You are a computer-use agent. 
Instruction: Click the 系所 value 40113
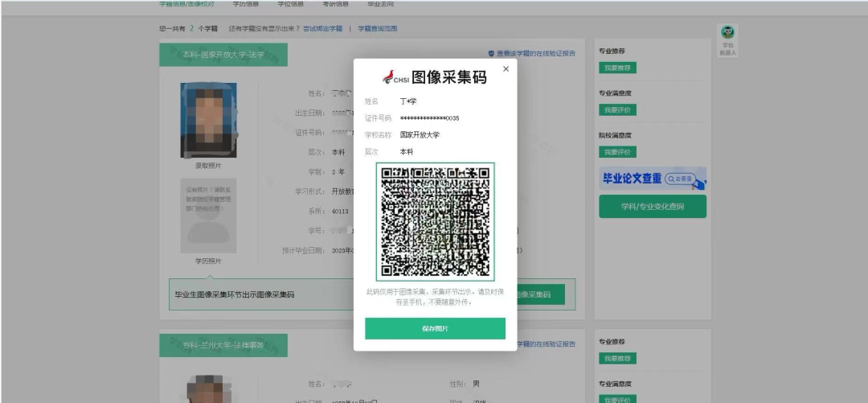point(340,212)
